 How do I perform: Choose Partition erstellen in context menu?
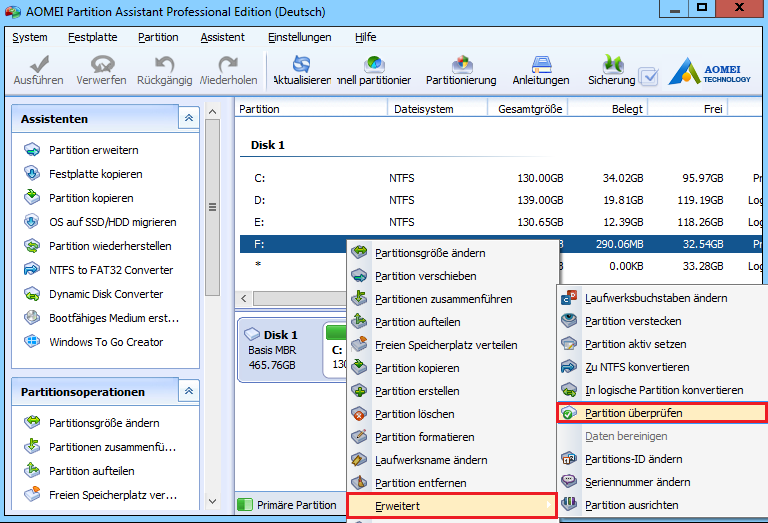pyautogui.click(x=453, y=391)
